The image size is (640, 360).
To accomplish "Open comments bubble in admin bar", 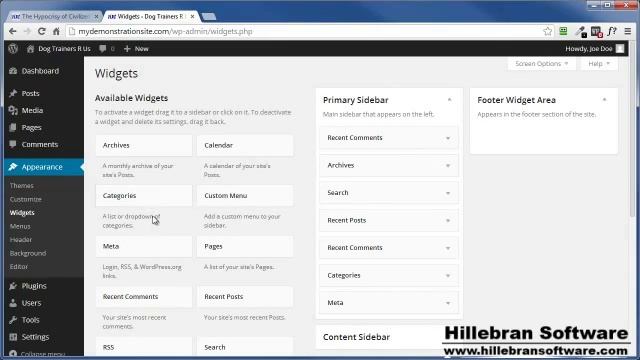I will pos(106,49).
